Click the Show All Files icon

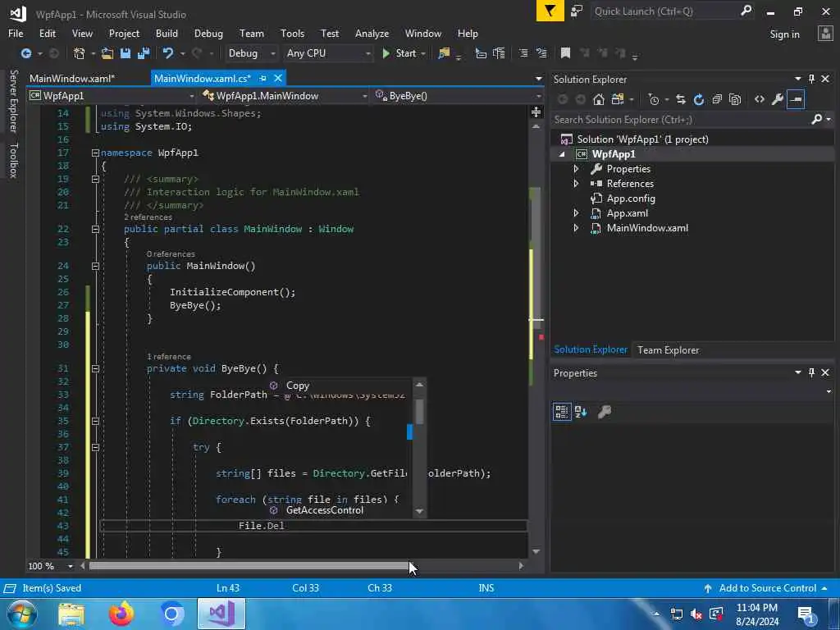[735, 99]
